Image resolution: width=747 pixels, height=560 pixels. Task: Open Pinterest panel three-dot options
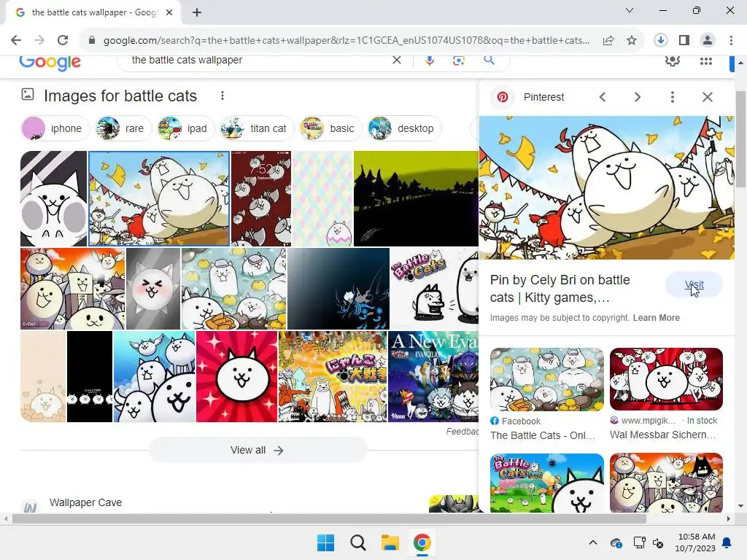tap(672, 97)
